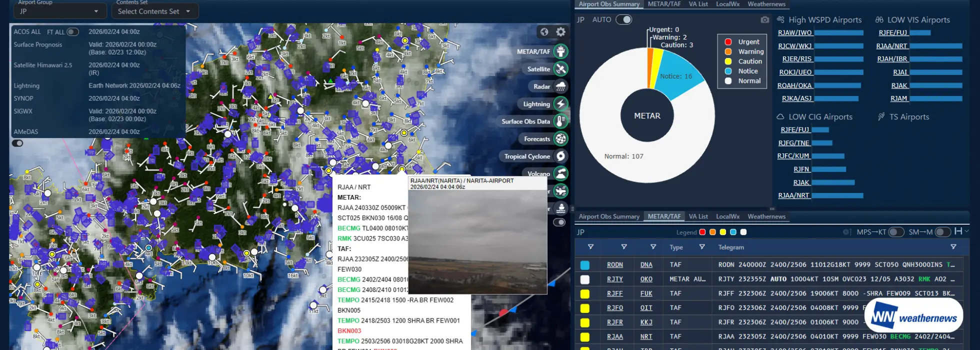
Task: Open RJCW/WKJ high wind airport link
Action: pos(795,46)
